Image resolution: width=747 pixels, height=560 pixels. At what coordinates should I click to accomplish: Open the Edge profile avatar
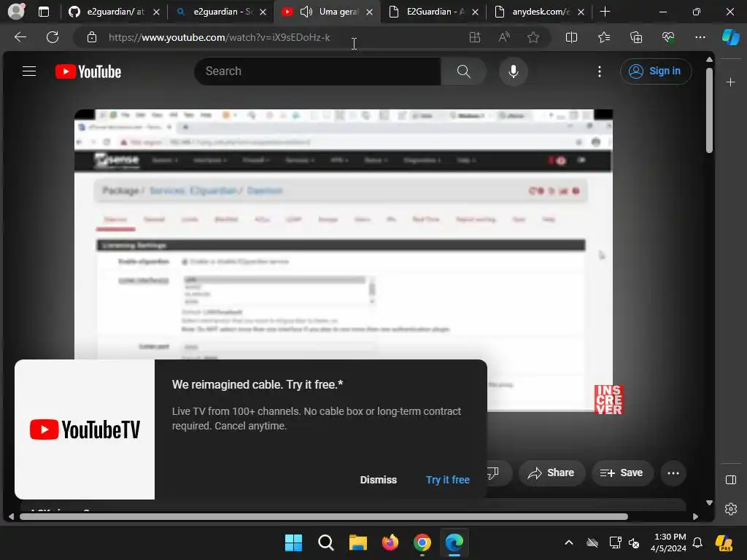(16, 11)
